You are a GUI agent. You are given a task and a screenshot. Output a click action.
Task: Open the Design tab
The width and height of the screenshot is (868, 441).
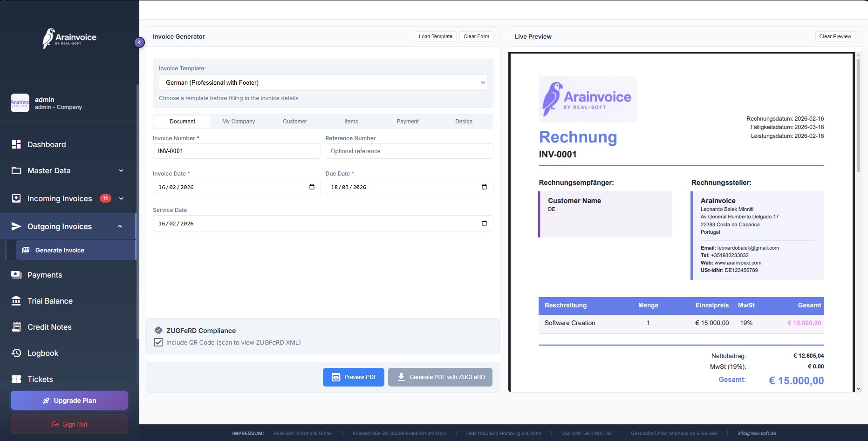pyautogui.click(x=464, y=121)
